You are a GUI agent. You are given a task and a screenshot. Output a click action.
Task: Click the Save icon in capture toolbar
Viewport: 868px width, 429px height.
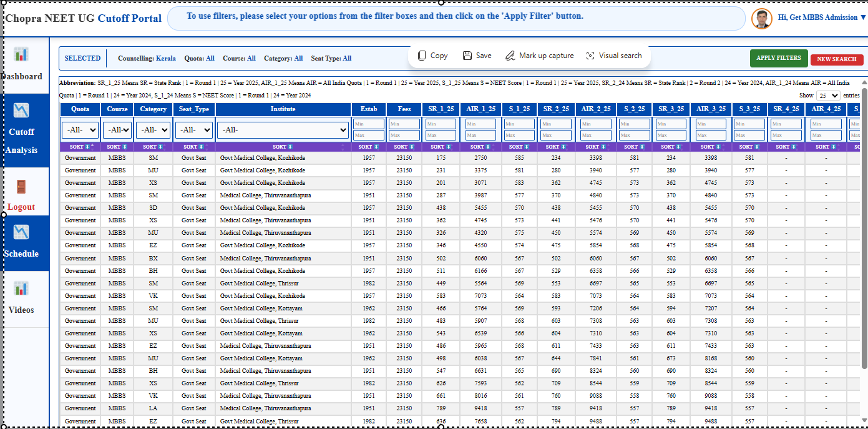tap(467, 56)
